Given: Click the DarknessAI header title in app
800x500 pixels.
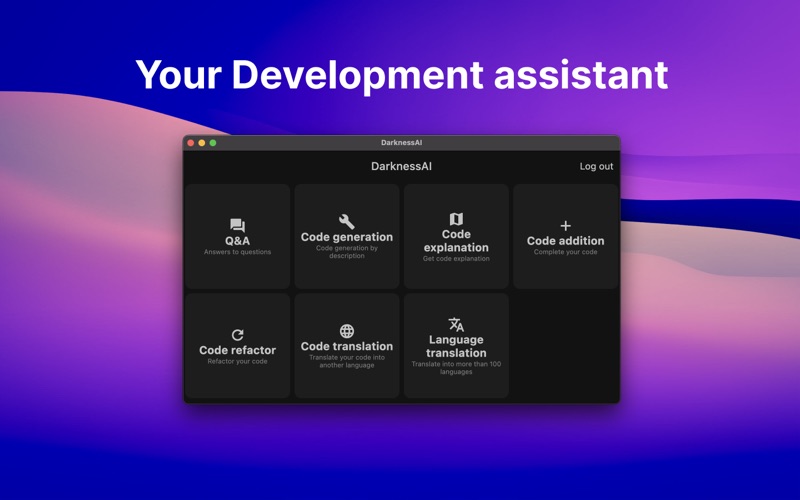Looking at the screenshot, I should pos(401,166).
